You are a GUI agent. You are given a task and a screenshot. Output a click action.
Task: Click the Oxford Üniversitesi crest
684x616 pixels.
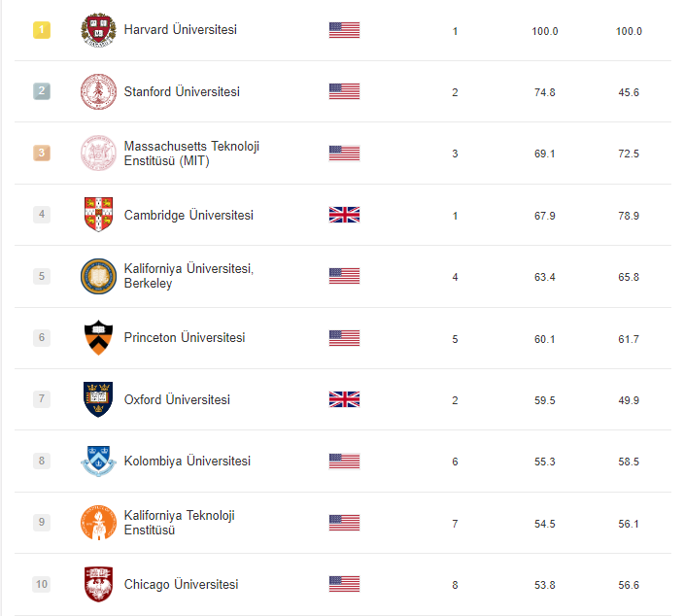click(98, 399)
